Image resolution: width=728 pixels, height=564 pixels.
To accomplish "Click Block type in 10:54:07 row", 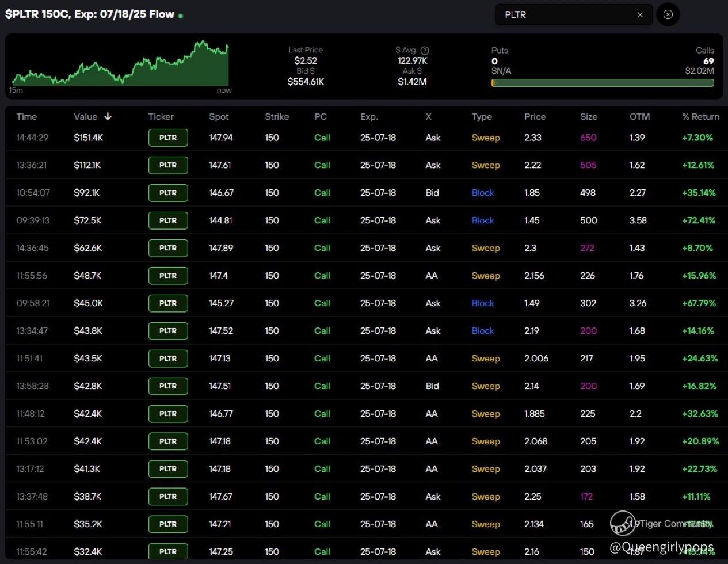I will [x=483, y=193].
